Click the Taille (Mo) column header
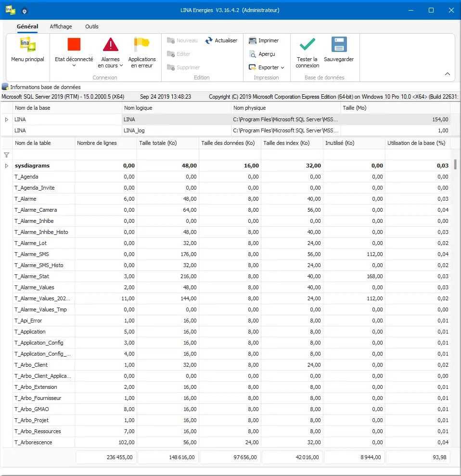Image resolution: width=461 pixels, height=476 pixels. pyautogui.click(x=396, y=108)
